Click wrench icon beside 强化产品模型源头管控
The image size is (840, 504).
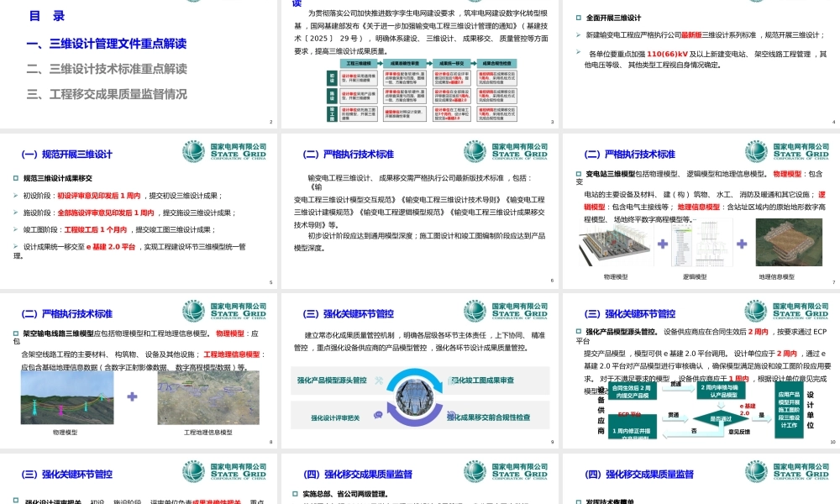(379, 381)
